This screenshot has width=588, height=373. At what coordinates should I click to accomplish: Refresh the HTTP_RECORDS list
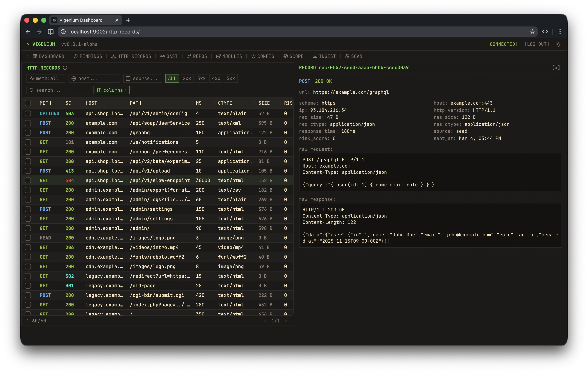(x=64, y=68)
